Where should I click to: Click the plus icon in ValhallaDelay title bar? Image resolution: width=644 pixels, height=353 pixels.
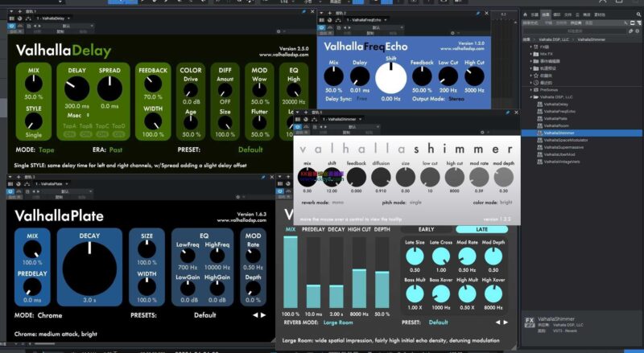point(19,11)
